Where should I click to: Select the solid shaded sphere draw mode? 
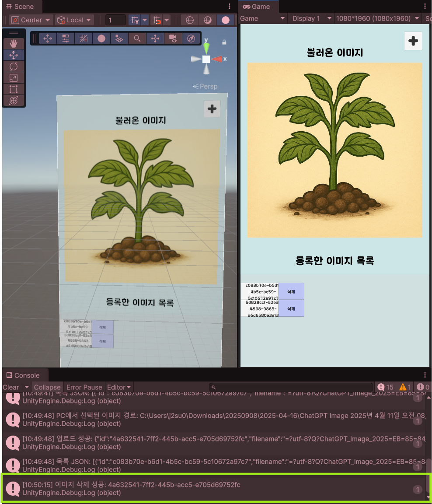click(226, 20)
